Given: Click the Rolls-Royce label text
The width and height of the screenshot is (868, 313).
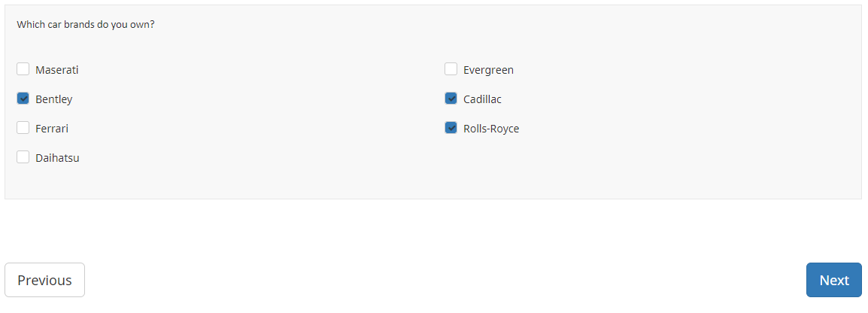Looking at the screenshot, I should coord(491,129).
